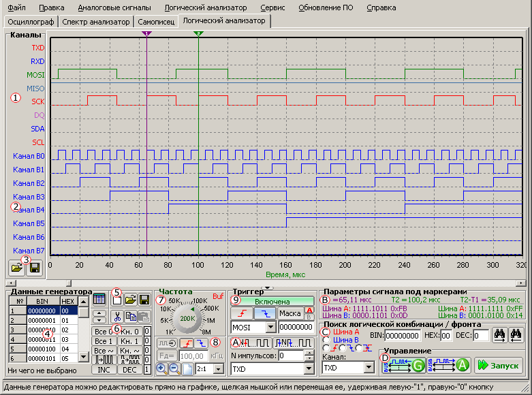This screenshot has width=532, height=395.
Task: Open TXD dropdown under N импульсов
Action: click(x=309, y=369)
